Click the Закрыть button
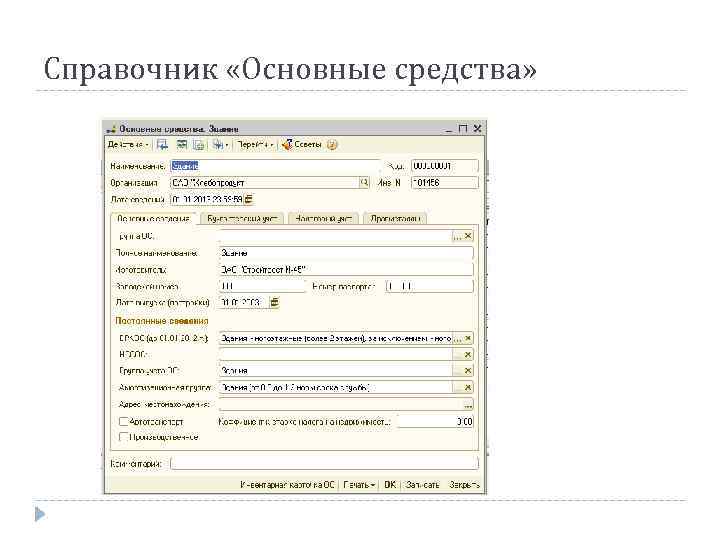 (x=464, y=485)
